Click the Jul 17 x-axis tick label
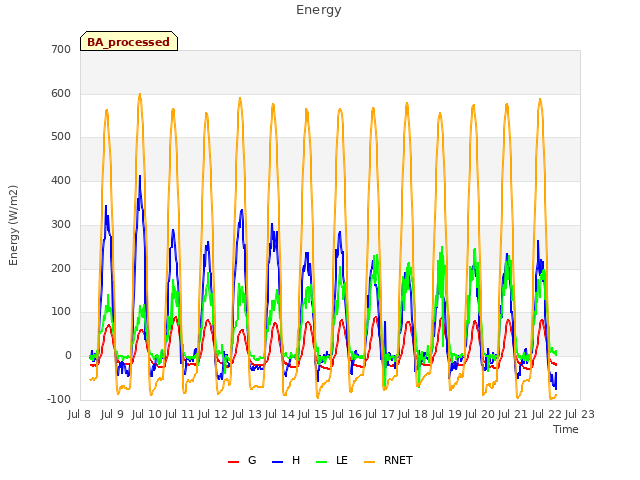The image size is (640, 480). tap(380, 414)
